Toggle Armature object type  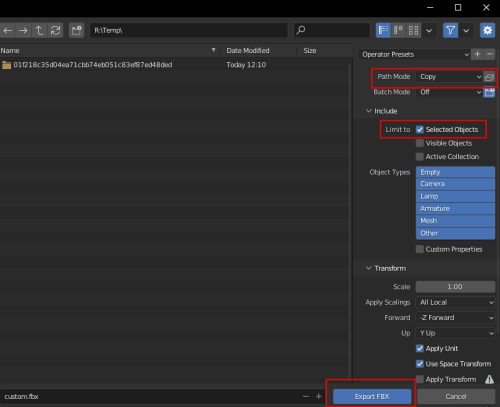tap(455, 209)
